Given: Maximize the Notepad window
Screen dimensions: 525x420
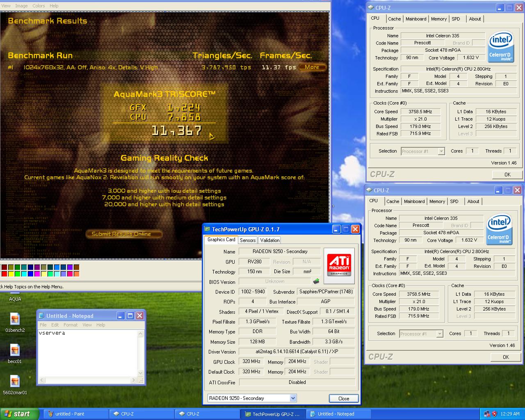Looking at the screenshot, I should coord(130,316).
